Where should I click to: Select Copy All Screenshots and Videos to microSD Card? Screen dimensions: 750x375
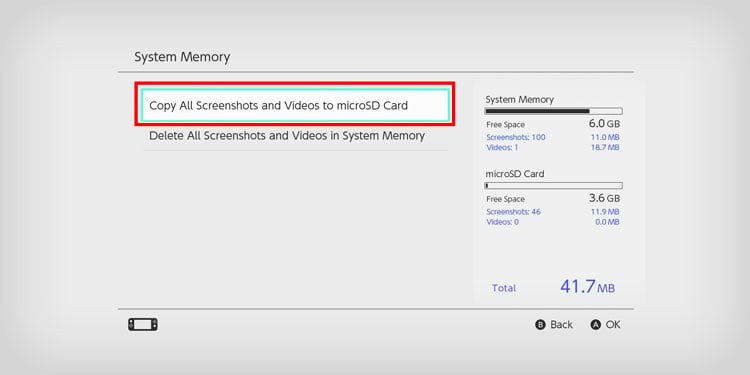point(295,105)
